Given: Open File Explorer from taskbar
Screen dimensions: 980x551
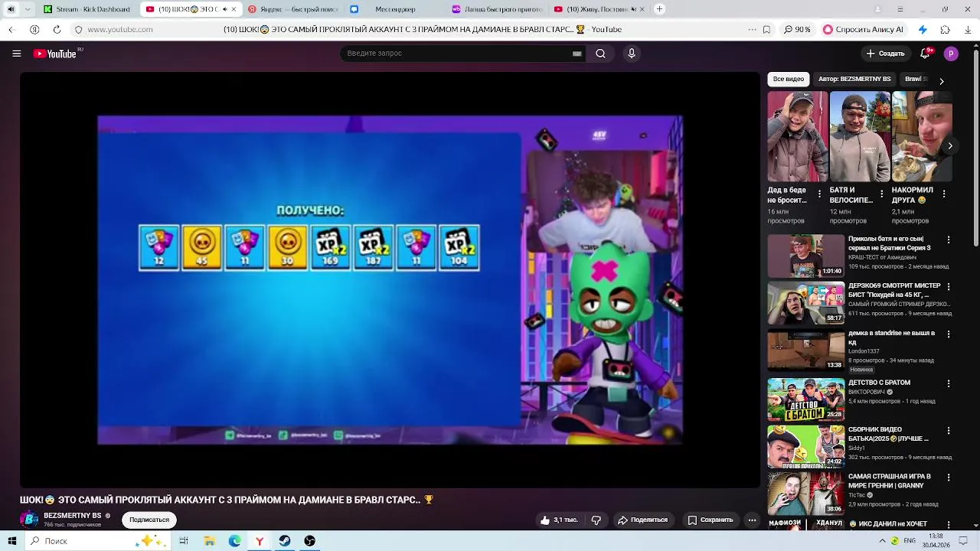Looking at the screenshot, I should point(209,541).
